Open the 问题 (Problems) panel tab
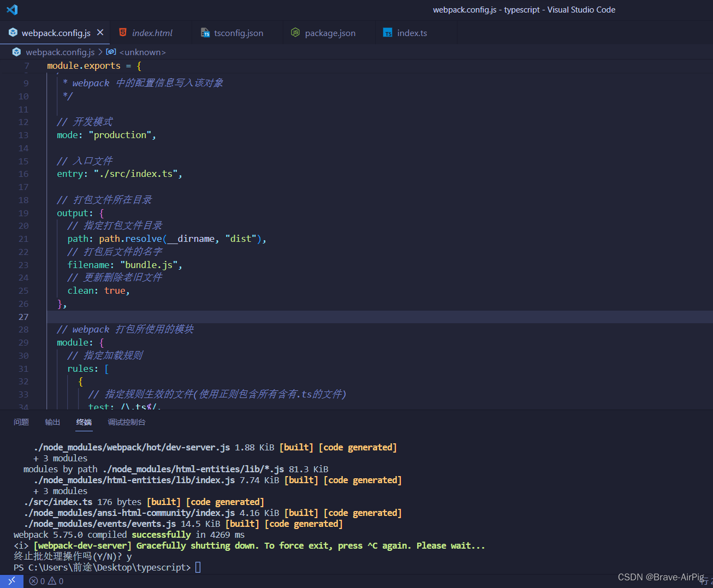 [21, 422]
